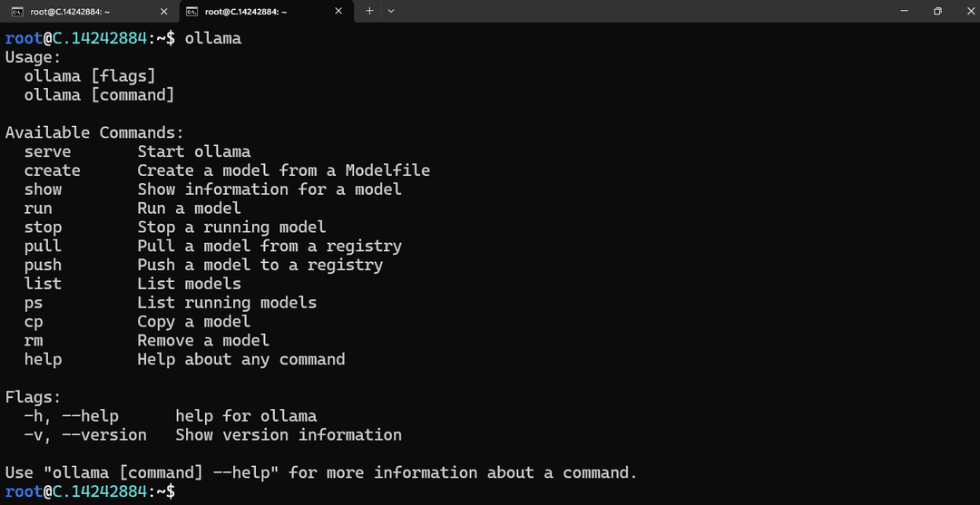Expand the new tab profile dropdown chevron
Screen dimensions: 980x505
click(x=391, y=11)
